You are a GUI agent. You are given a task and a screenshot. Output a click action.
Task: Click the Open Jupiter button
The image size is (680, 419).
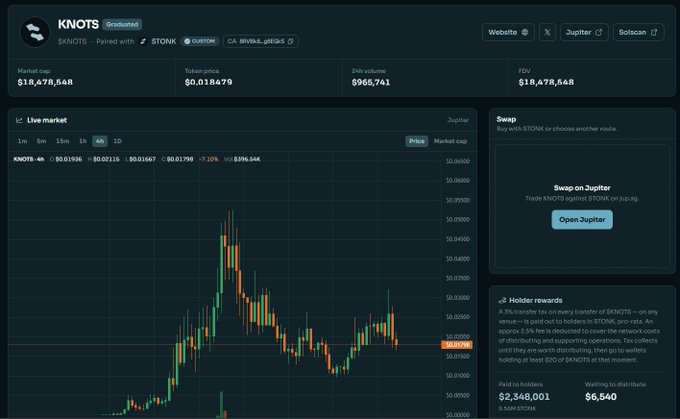coord(582,219)
